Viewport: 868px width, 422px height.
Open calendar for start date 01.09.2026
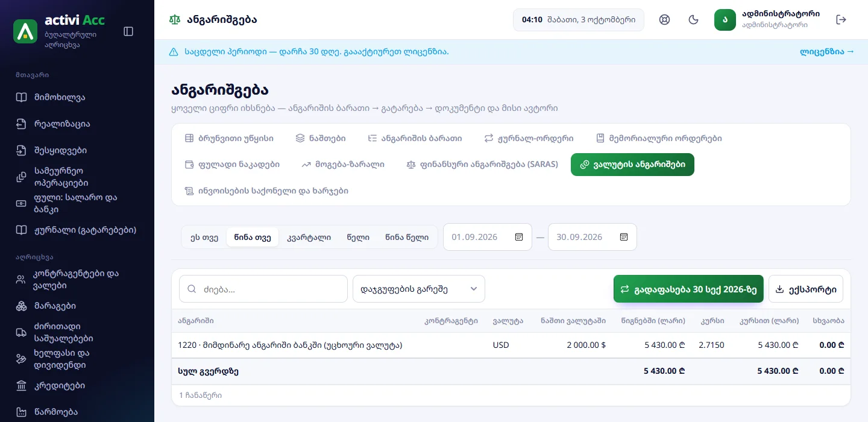pos(519,237)
